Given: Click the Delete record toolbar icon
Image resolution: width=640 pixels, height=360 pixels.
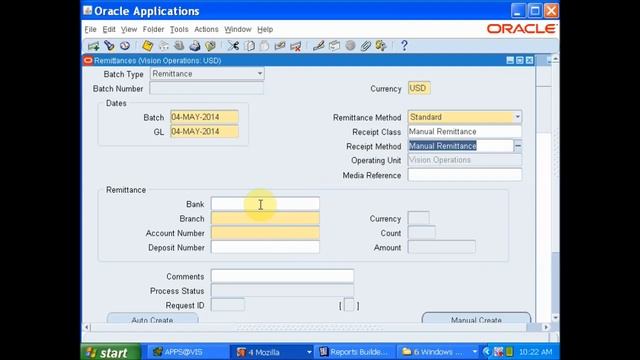Looking at the screenshot, I should click(x=296, y=46).
